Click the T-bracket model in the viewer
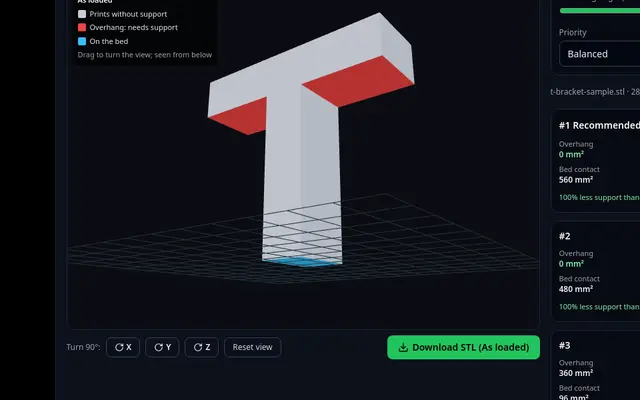This screenshot has height=400, width=640. (310, 139)
